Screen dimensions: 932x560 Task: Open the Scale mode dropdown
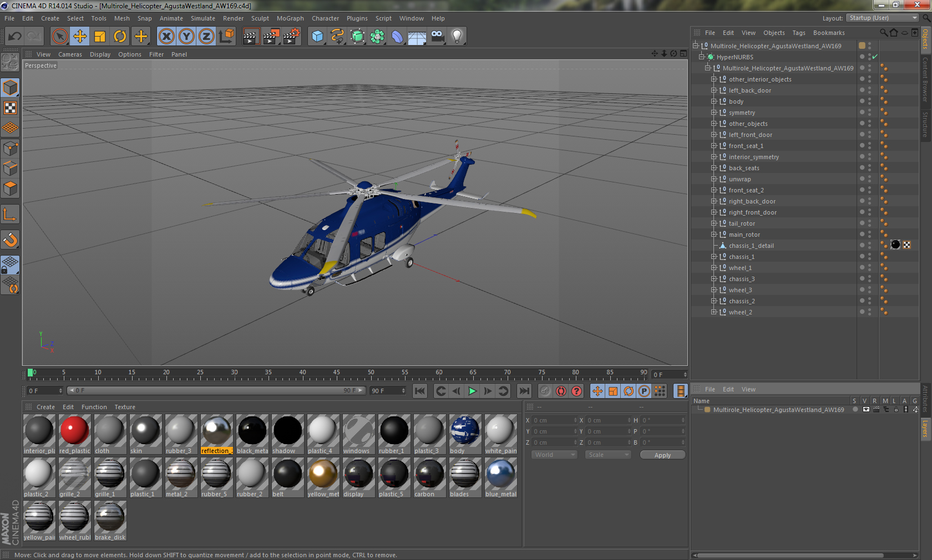point(608,455)
